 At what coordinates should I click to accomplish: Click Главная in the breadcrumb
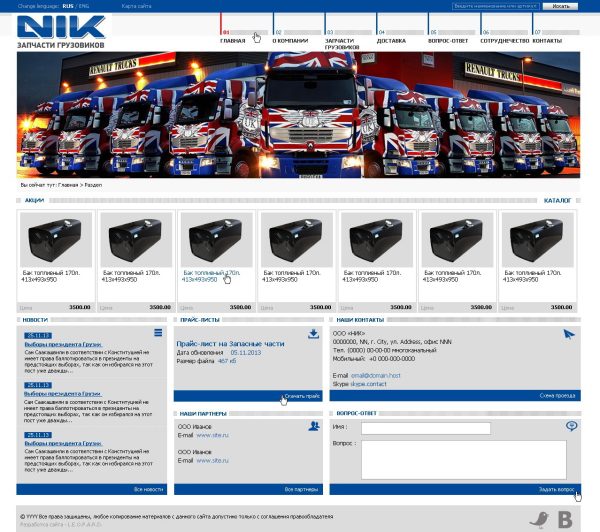pos(68,185)
